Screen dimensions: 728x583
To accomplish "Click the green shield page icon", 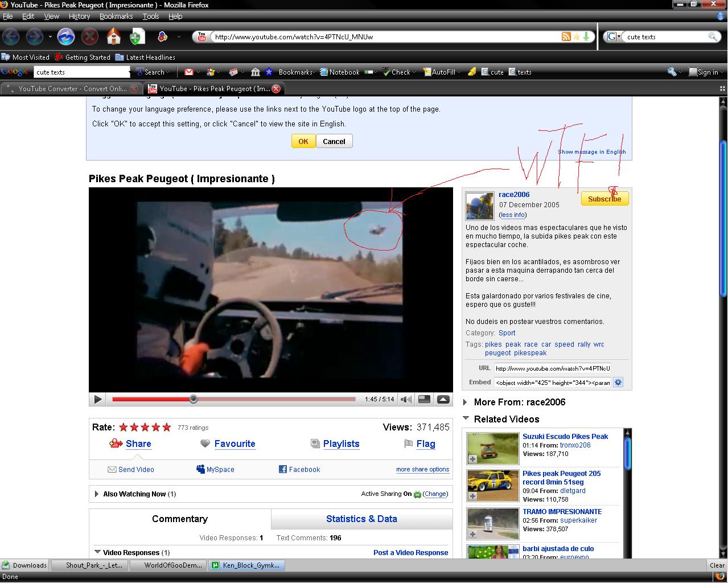I will [136, 38].
